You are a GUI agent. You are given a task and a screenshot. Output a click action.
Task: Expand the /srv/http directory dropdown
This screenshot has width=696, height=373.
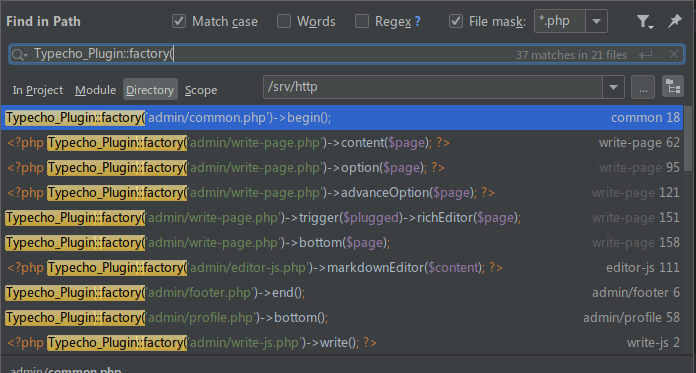coord(613,87)
